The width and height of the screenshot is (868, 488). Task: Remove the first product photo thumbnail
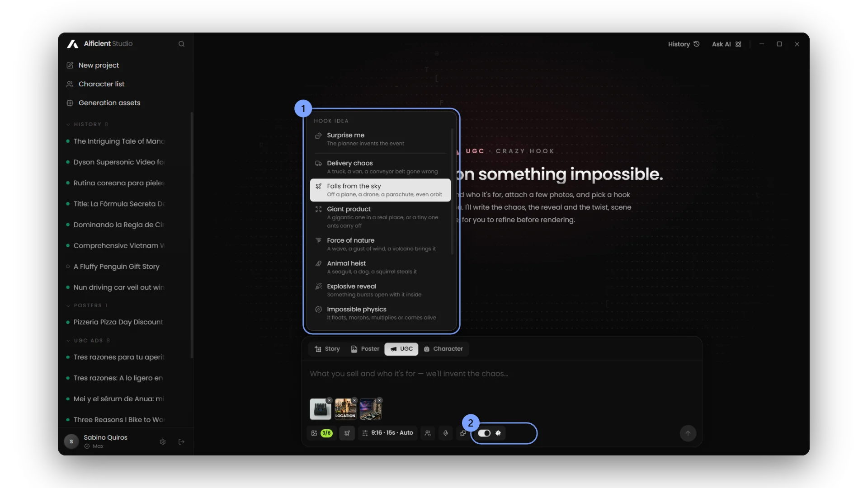pos(330,400)
